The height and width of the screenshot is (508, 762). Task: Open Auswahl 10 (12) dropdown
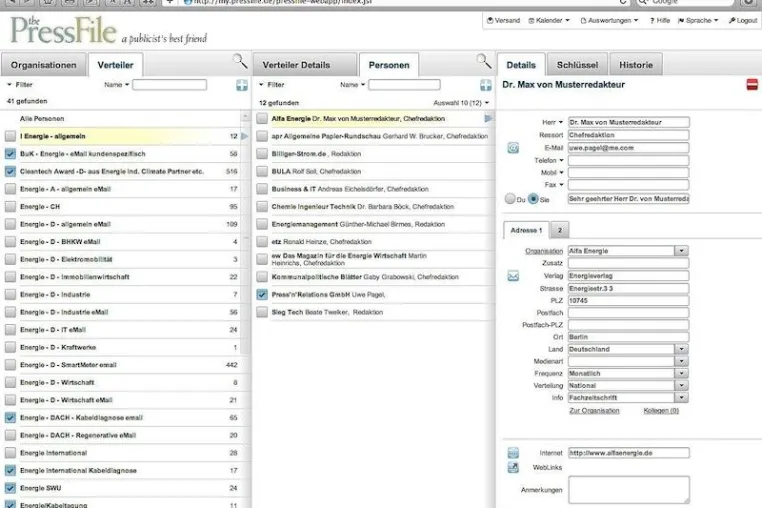(461, 103)
